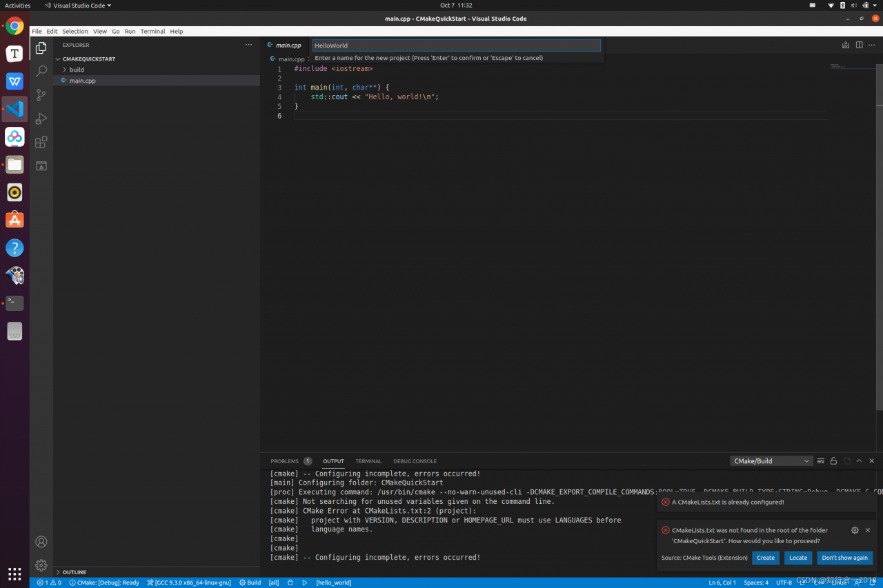Open the Selection menu
Image resolution: width=883 pixels, height=588 pixels.
click(75, 31)
